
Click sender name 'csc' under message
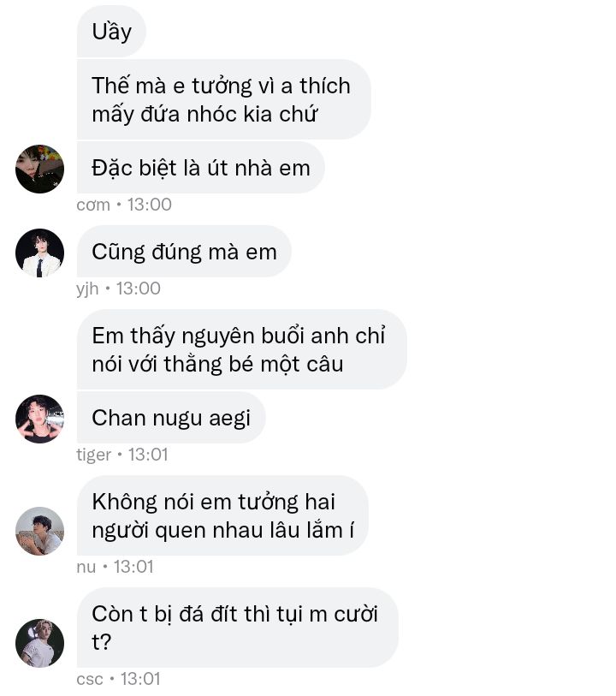click(x=90, y=680)
